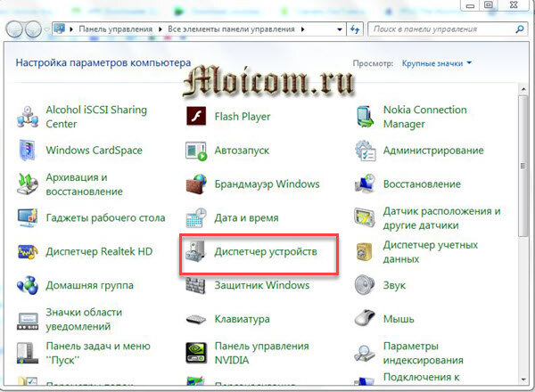Click the Forward navigation button
535x392 pixels.
[x=33, y=29]
